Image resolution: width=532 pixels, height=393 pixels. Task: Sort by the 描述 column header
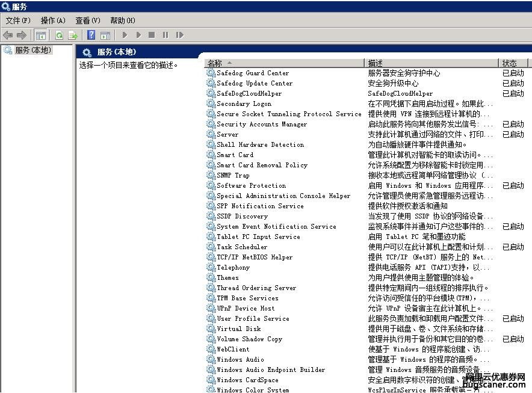click(x=431, y=63)
